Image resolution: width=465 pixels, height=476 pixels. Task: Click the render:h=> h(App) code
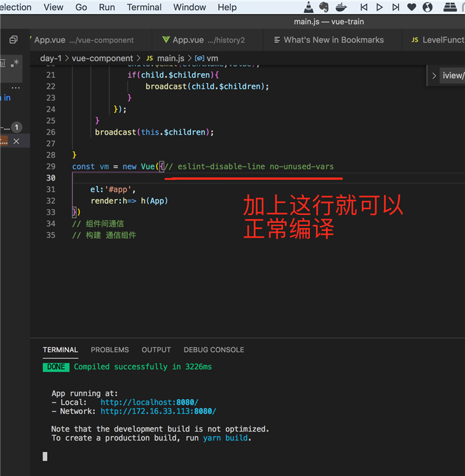[x=129, y=201]
